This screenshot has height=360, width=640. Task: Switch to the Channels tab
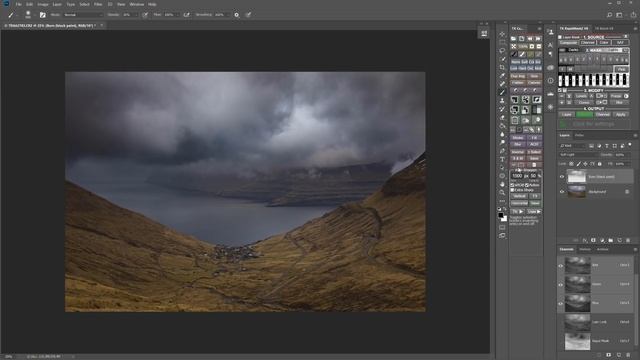tap(567, 249)
